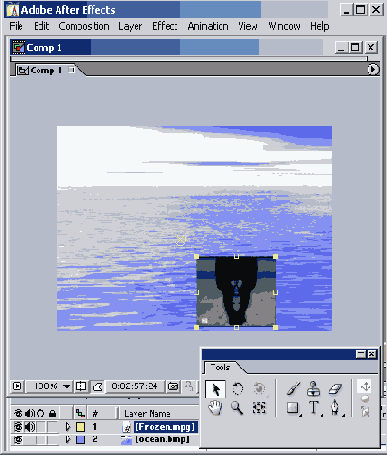387x455 pixels.
Task: Select the Eraser tool
Action: (335, 389)
